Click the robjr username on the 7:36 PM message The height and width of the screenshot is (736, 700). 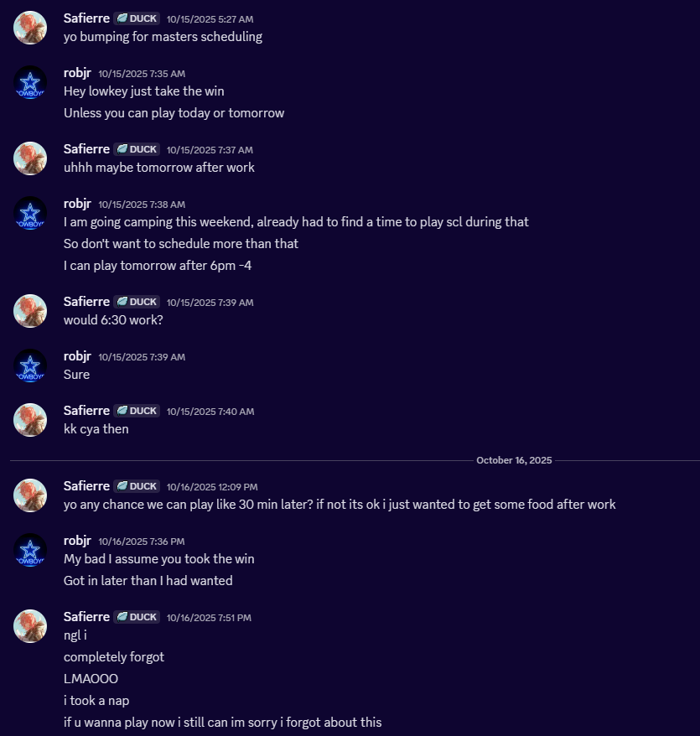pyautogui.click(x=77, y=541)
